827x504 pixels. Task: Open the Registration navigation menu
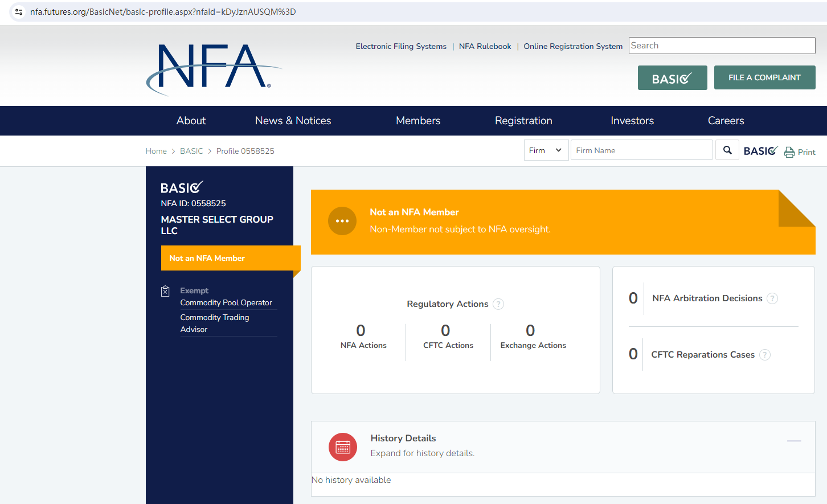(x=523, y=121)
